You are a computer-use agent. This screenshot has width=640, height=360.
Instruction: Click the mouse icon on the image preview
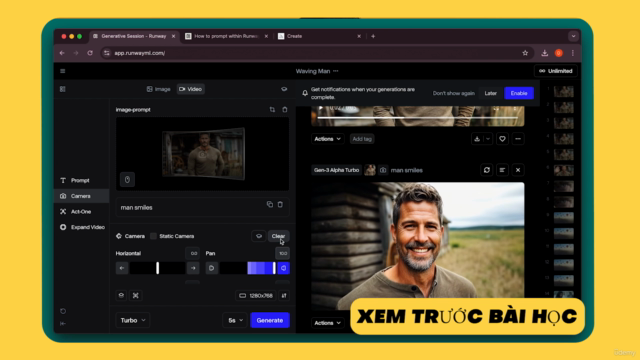(127, 180)
